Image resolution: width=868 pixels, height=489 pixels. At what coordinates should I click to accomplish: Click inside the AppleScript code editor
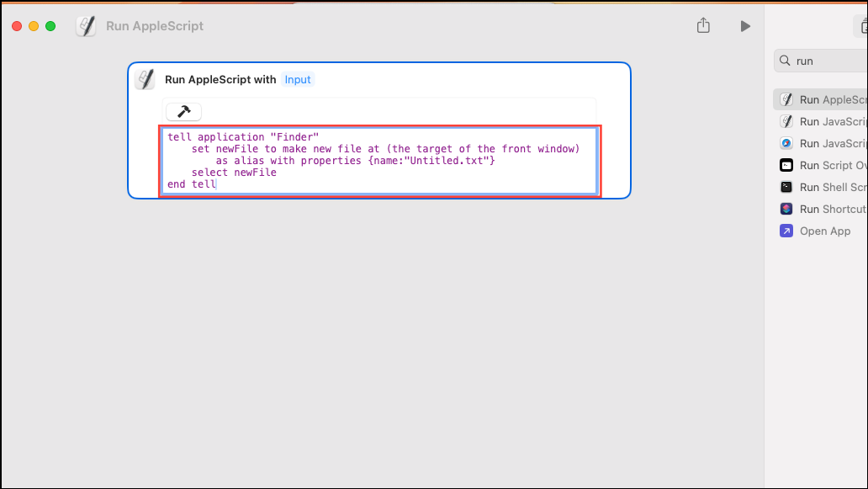378,161
